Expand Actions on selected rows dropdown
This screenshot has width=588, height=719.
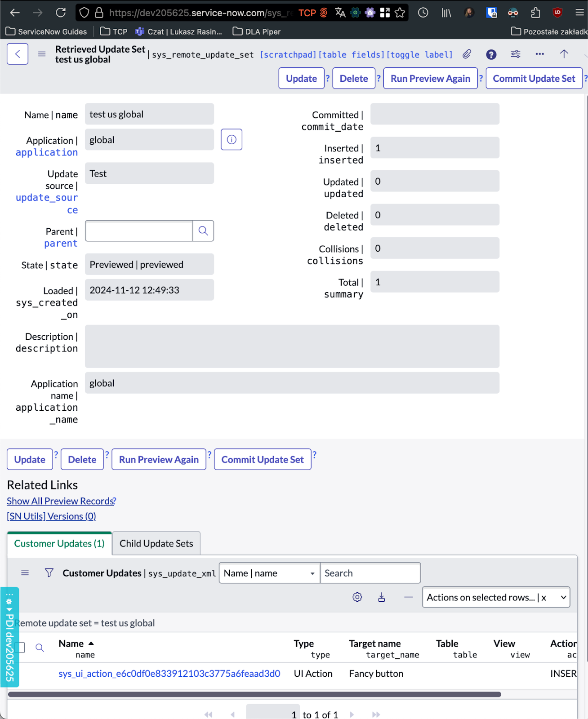[x=496, y=598]
